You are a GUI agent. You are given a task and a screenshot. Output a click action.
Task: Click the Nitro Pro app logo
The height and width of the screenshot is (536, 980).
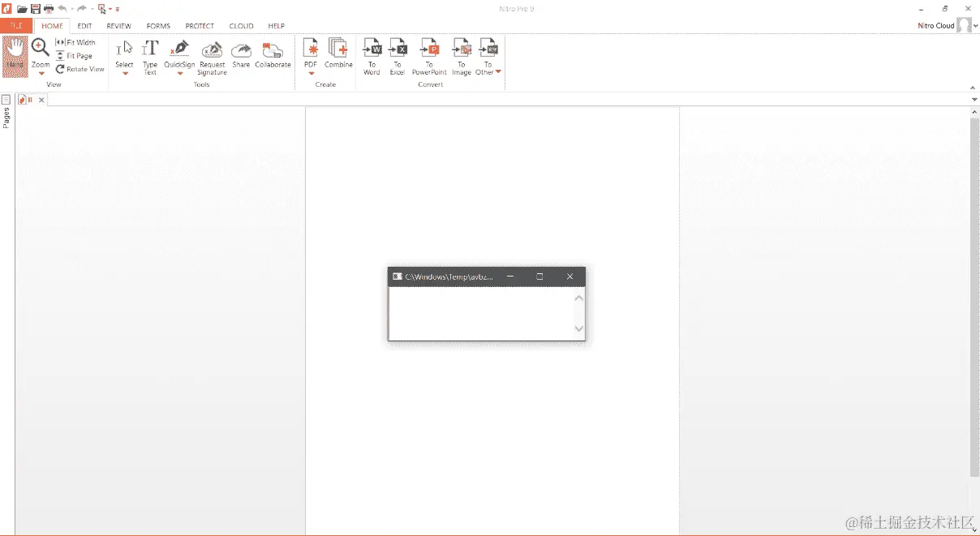point(6,9)
